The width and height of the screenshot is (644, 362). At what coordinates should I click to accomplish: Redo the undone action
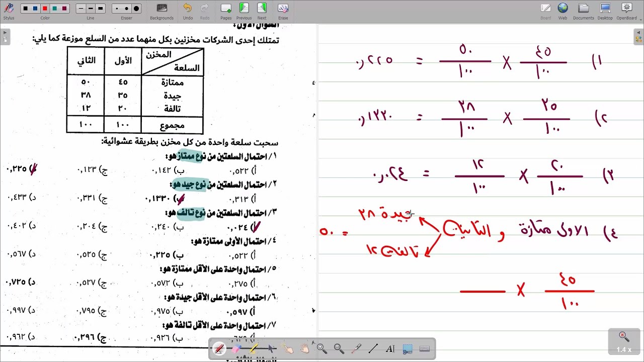point(205,11)
